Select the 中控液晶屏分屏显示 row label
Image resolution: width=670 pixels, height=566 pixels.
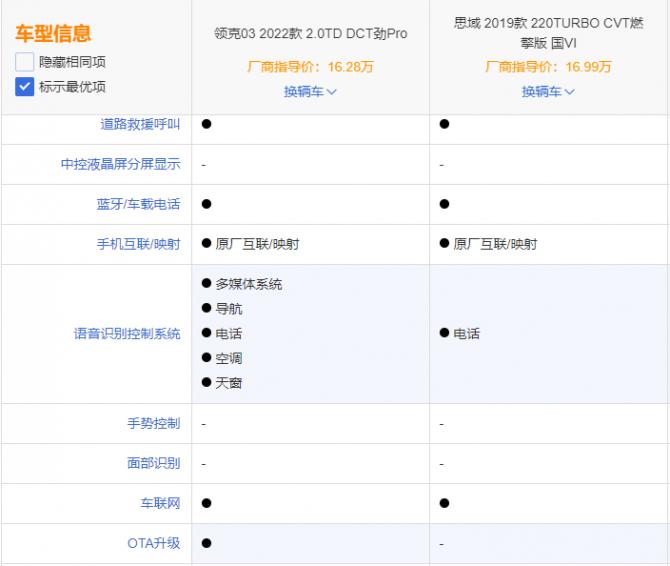point(120,165)
